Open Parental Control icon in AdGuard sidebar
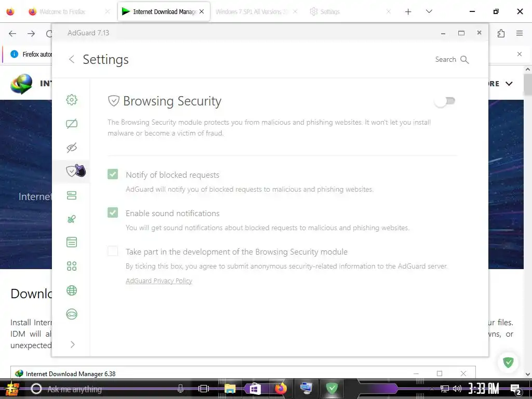The width and height of the screenshot is (532, 399). click(72, 219)
